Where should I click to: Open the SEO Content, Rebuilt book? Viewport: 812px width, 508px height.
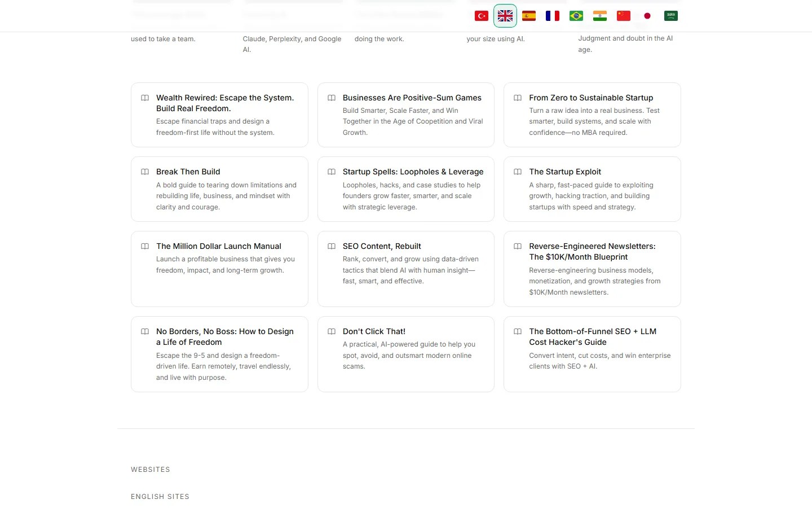[x=406, y=269]
